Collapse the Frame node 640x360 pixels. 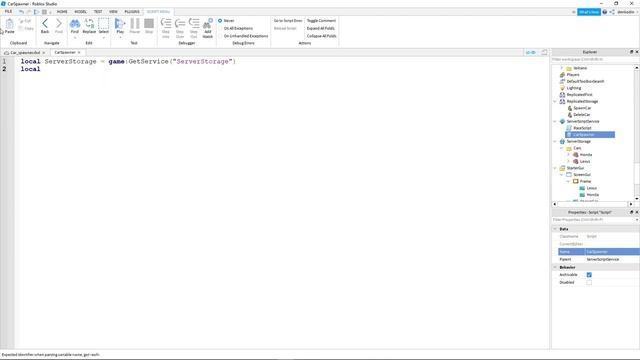(568, 181)
